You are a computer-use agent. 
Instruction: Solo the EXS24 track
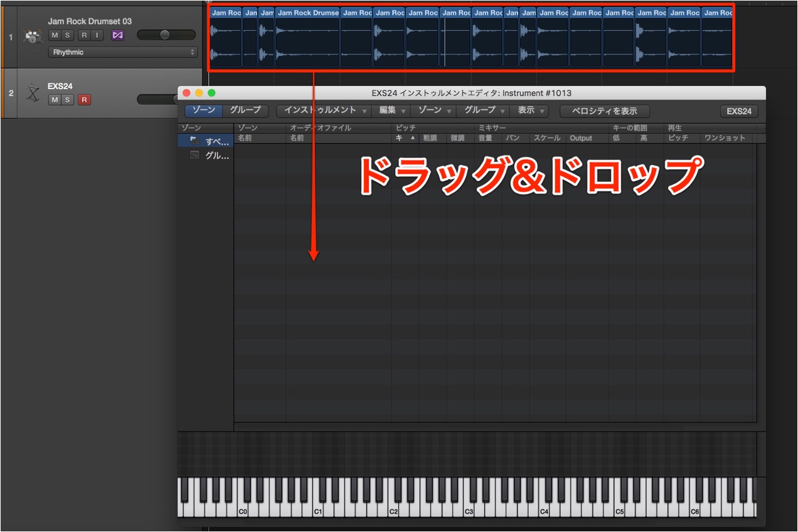(x=67, y=100)
